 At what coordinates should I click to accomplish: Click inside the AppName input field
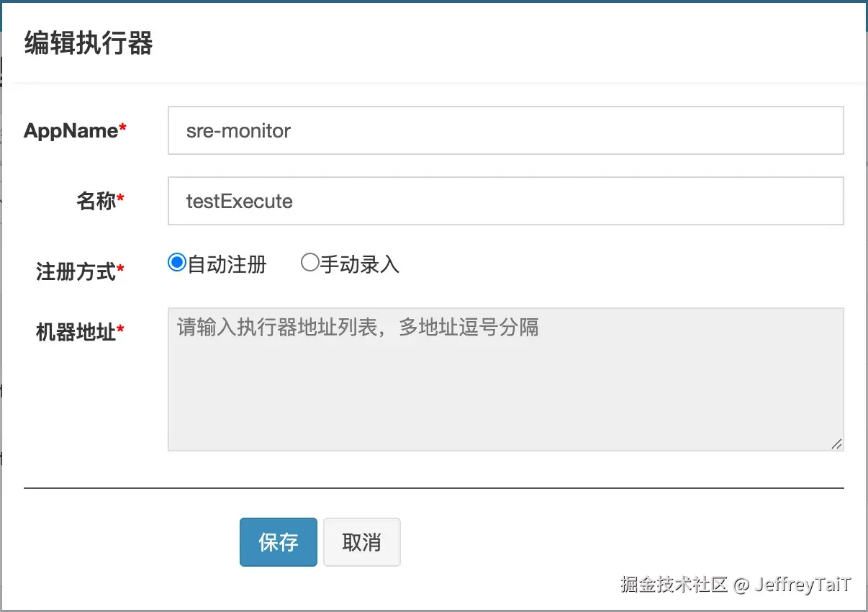tap(504, 130)
